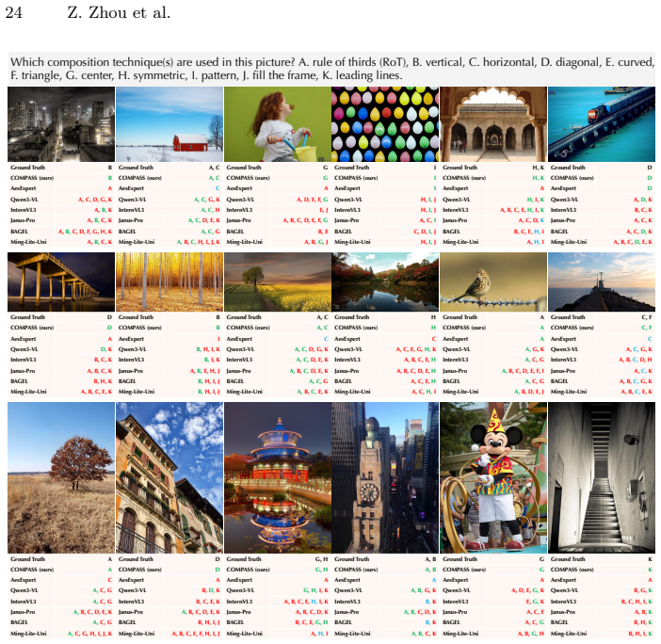Click answer 'A, C, E, G, H, K'
This screenshot has height=644, width=661.
415,349
